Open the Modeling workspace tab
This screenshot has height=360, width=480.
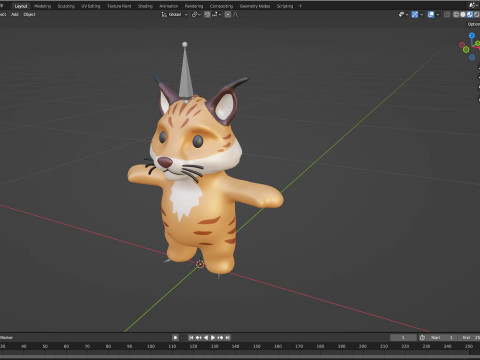tap(42, 6)
